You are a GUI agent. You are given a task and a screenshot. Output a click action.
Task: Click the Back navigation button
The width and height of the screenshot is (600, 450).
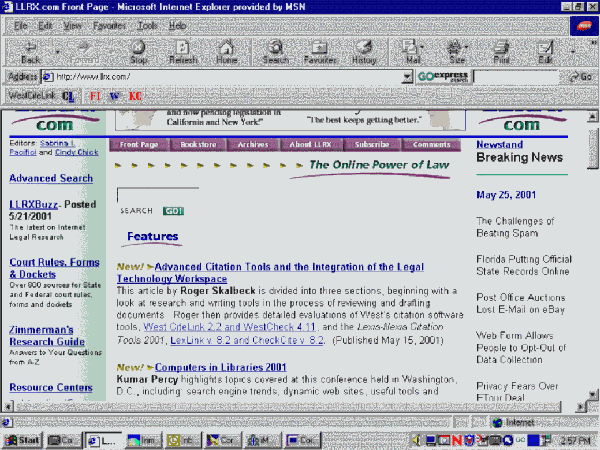pos(31,50)
